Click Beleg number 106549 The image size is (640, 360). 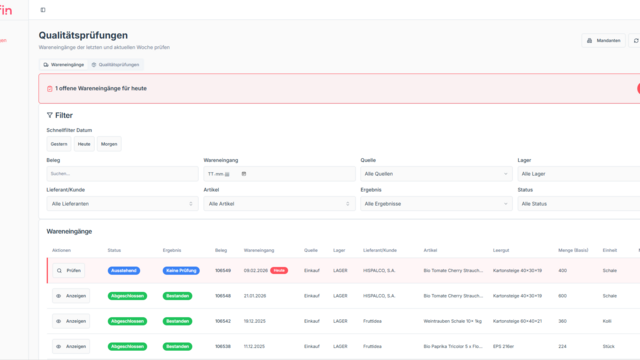223,271
